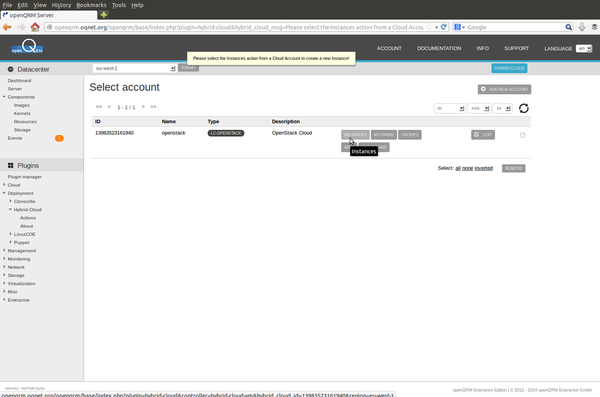600x397 pixels.
Task: Tick the openstack account row checkbox
Action: coord(522,135)
